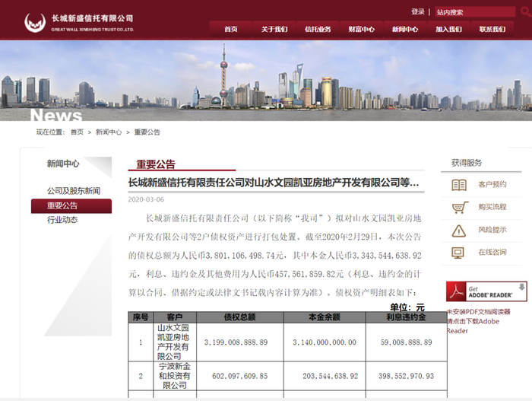This screenshot has height=401, width=532.
Task: Click the 获得服务 panel heading
Action: (467, 163)
